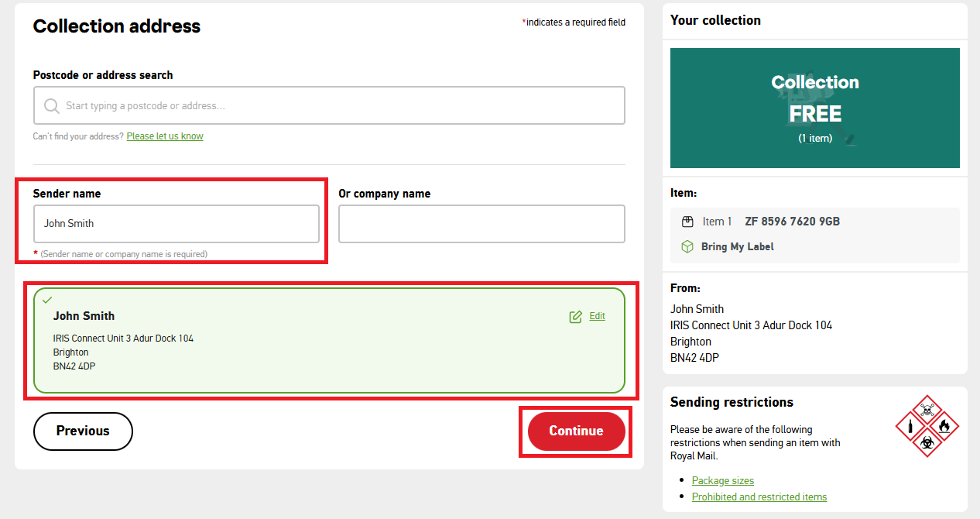Click the item reference ZF 8596 7620 9GB
The image size is (980, 519).
pos(792,222)
